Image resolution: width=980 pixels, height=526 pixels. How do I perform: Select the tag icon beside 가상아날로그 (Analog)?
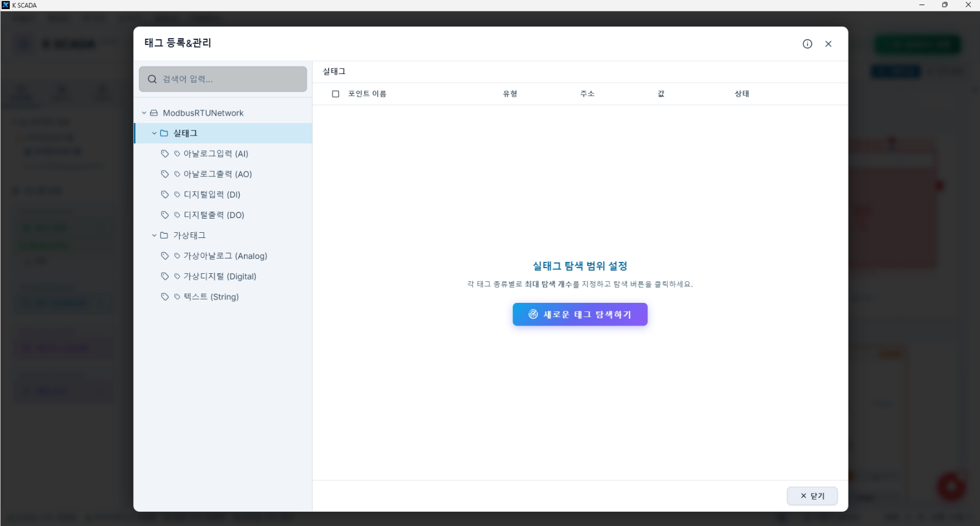[x=165, y=256]
